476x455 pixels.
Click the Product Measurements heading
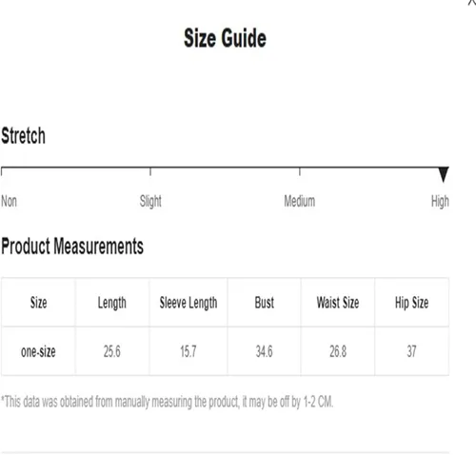72,247
